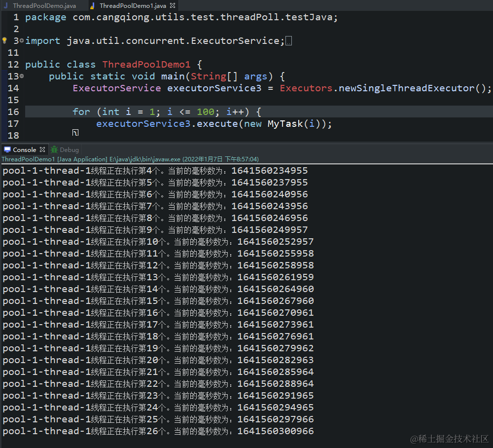Click the Console monitor icon

point(7,149)
